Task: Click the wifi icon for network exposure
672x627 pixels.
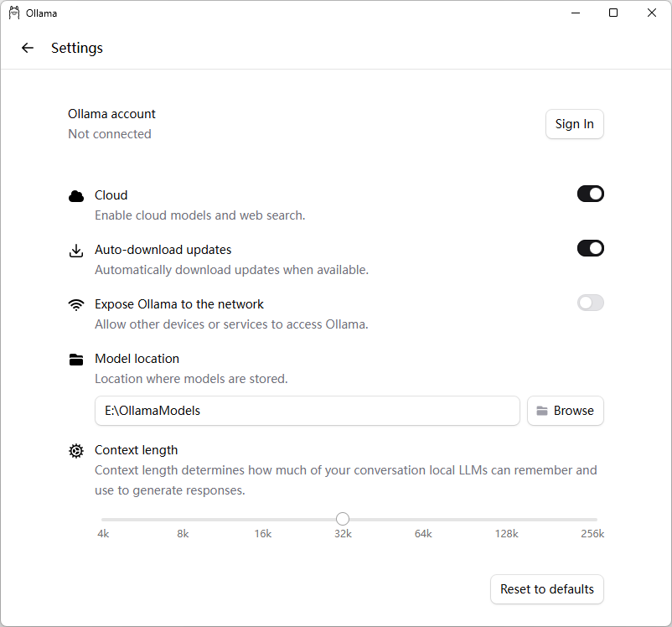Action: tap(76, 305)
